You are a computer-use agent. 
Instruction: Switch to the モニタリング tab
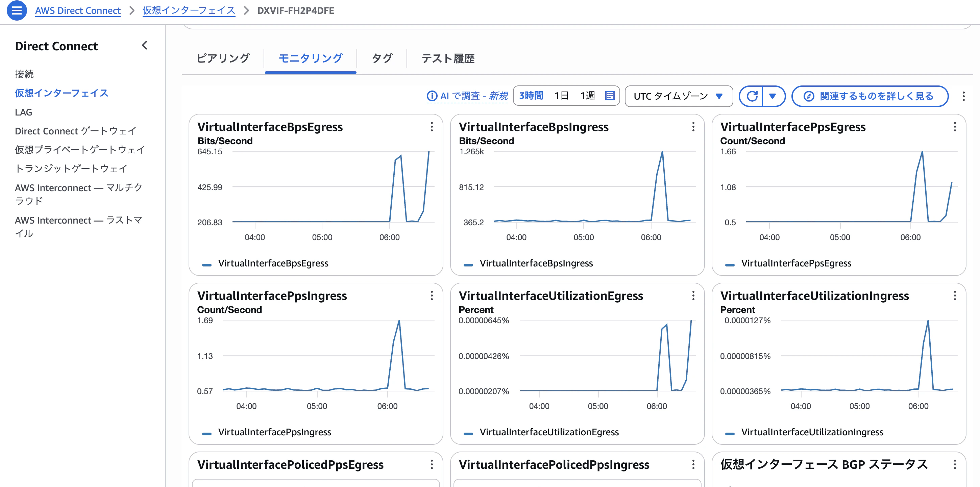click(311, 58)
